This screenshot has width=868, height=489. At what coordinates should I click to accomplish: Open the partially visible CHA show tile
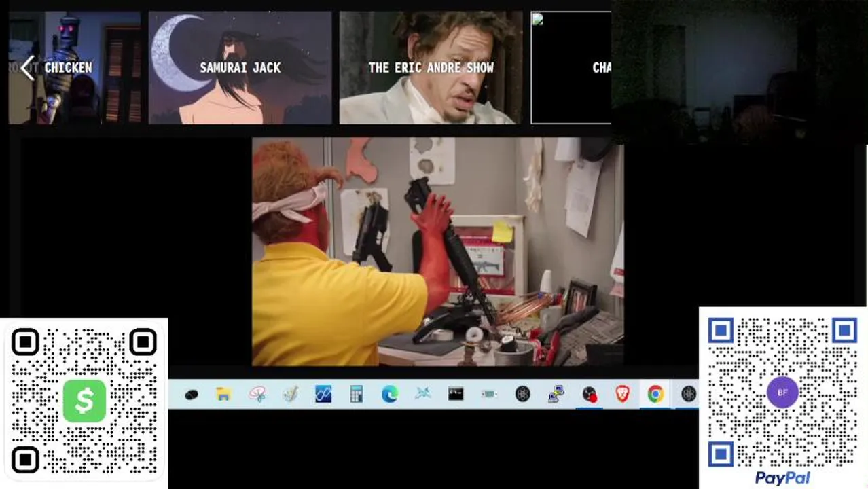[x=571, y=68]
